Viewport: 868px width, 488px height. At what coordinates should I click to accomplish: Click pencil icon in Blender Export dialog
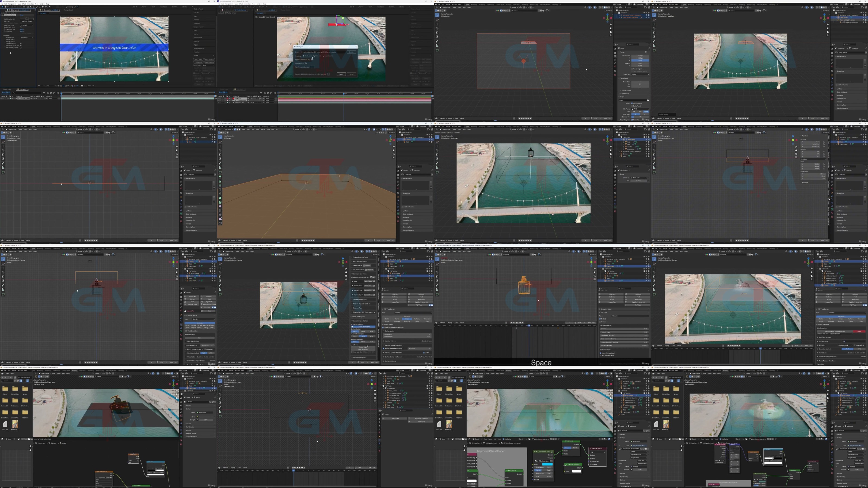[x=328, y=74]
